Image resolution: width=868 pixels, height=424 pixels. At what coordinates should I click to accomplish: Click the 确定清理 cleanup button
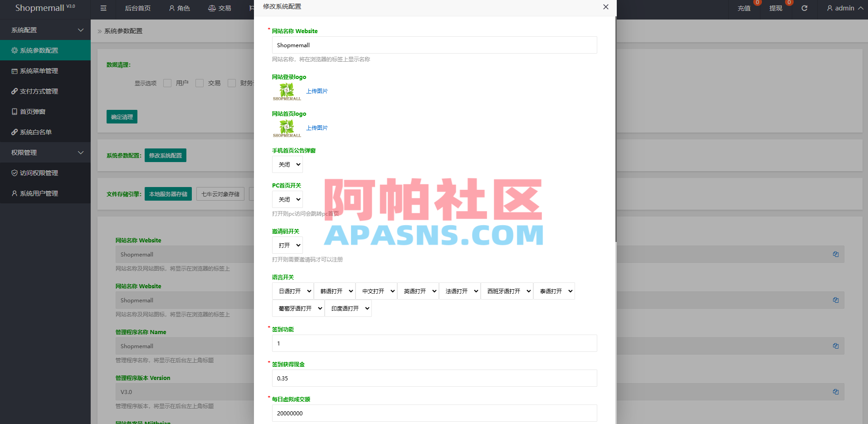(x=122, y=117)
